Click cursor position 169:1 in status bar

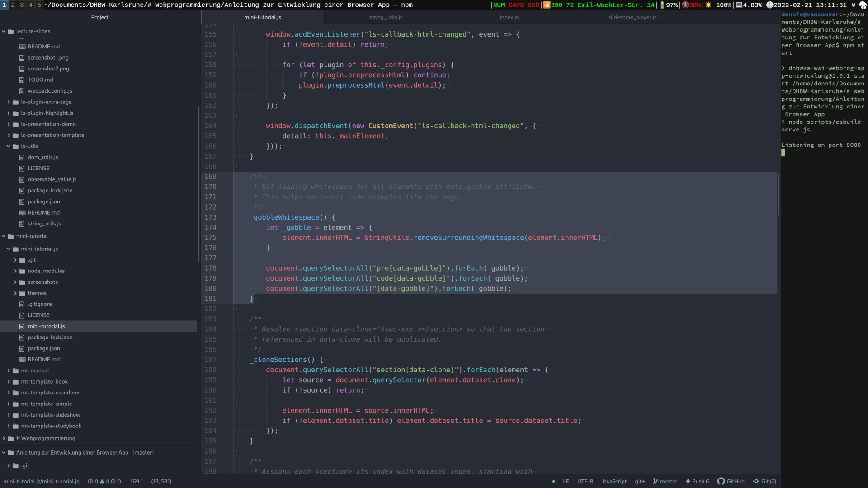(x=136, y=482)
